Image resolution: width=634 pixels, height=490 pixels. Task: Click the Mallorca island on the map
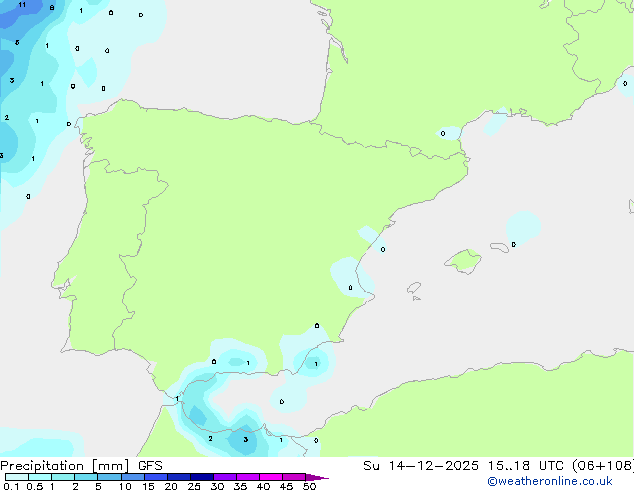click(463, 261)
